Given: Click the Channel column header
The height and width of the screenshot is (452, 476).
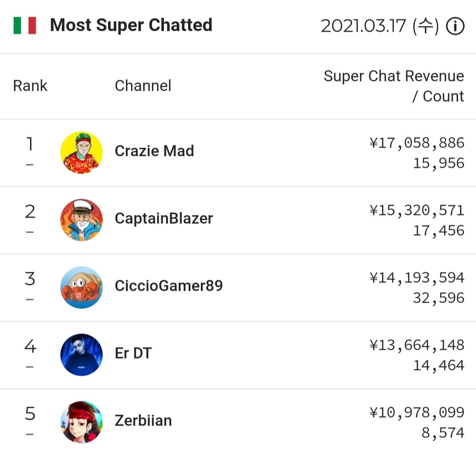Looking at the screenshot, I should [x=143, y=85].
